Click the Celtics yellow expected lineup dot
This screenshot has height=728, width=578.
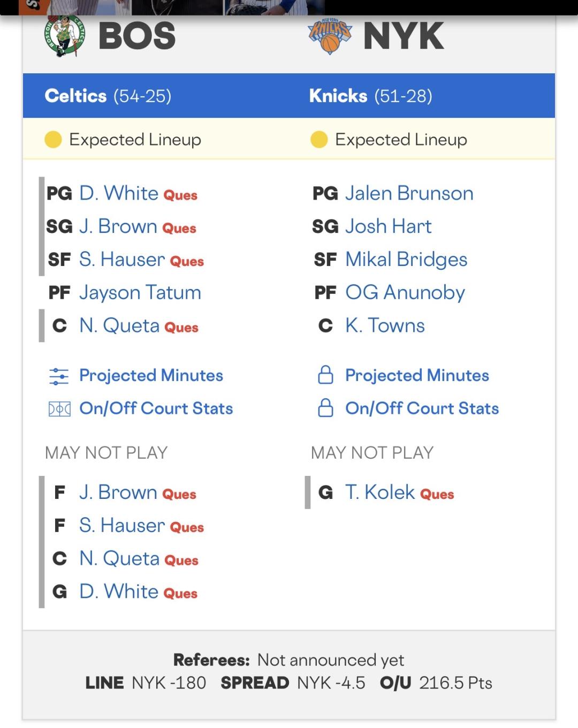coord(53,140)
